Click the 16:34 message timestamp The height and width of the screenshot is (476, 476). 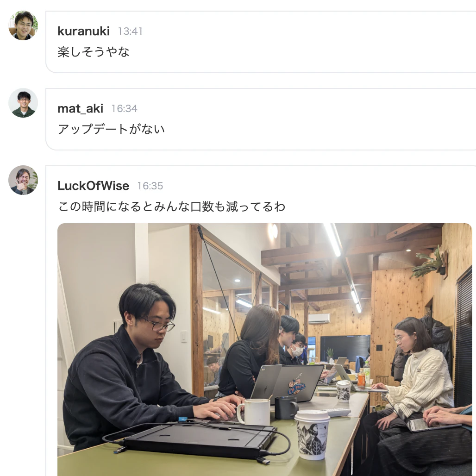click(x=125, y=109)
